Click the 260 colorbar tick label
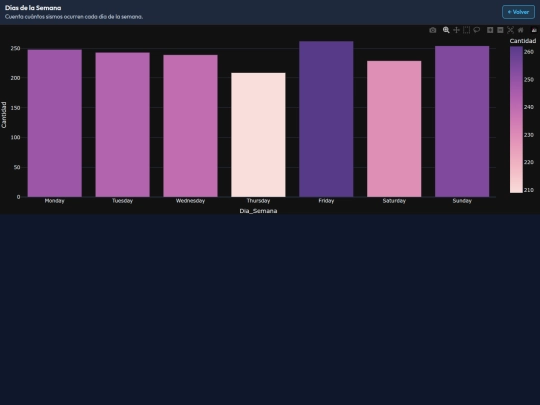The image size is (540, 405). coord(529,52)
